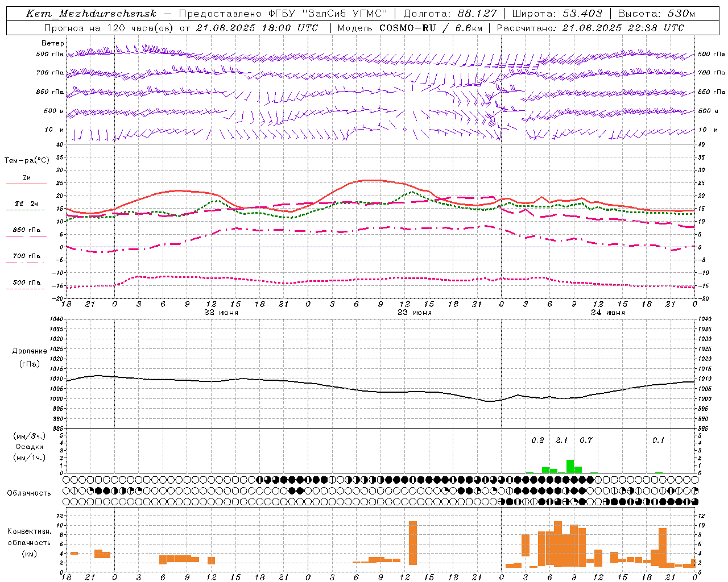
Task: Click the 0.1 precipitation amount
Action: 658,440
